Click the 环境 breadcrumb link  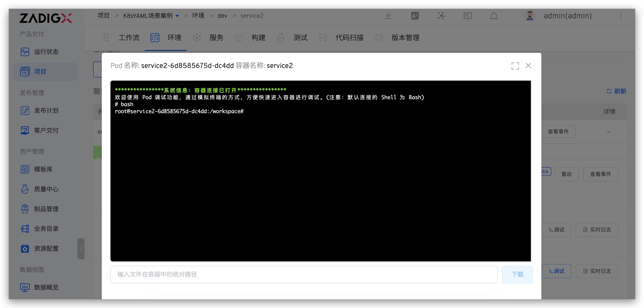click(x=198, y=16)
